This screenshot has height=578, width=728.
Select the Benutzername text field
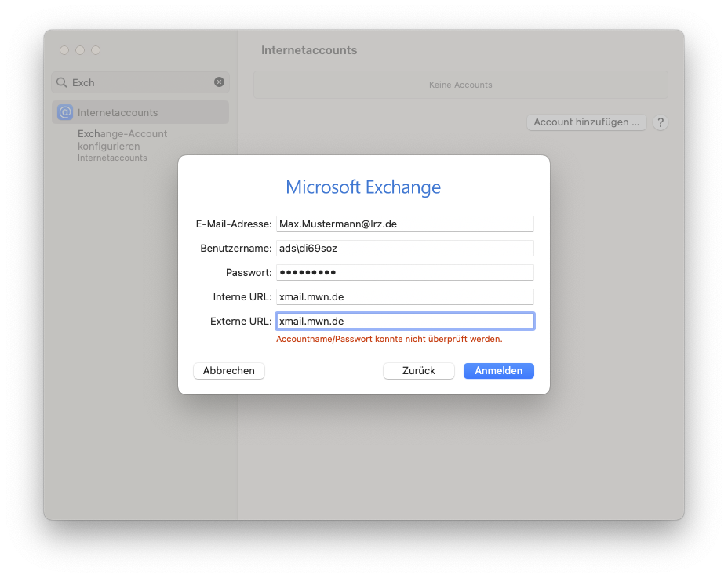405,249
